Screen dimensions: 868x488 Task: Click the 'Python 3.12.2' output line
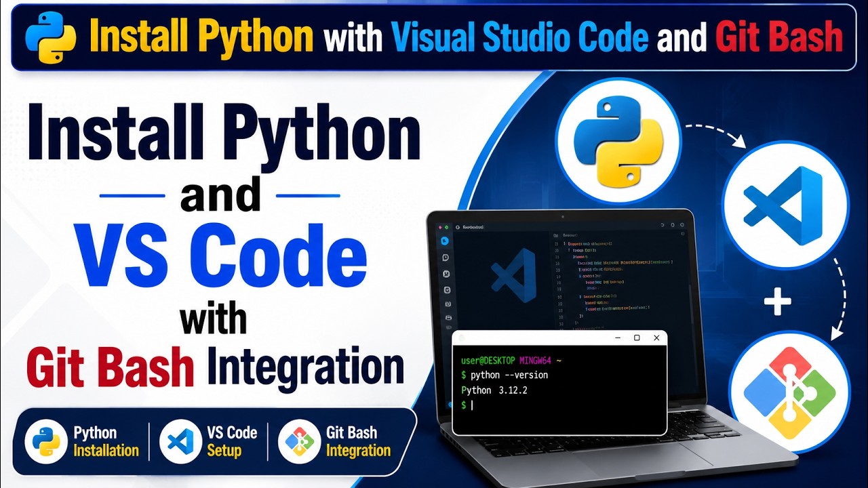click(x=494, y=390)
